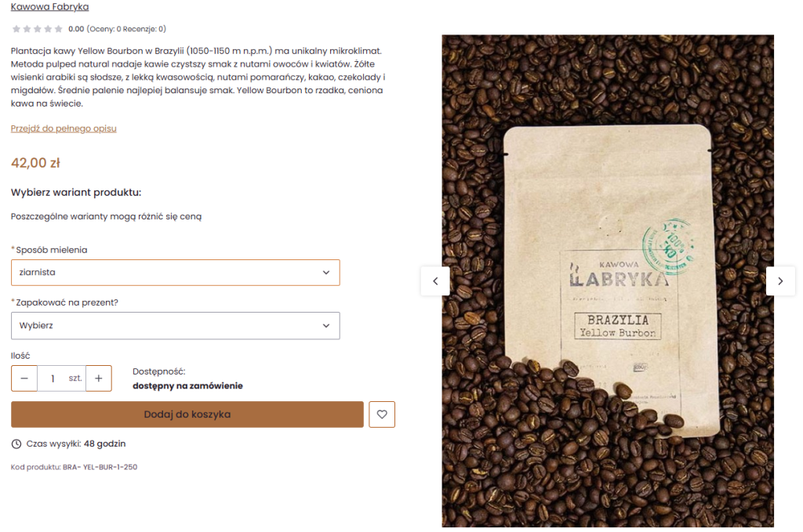Click Dodaj do koszyka button
803x532 pixels.
pos(187,414)
